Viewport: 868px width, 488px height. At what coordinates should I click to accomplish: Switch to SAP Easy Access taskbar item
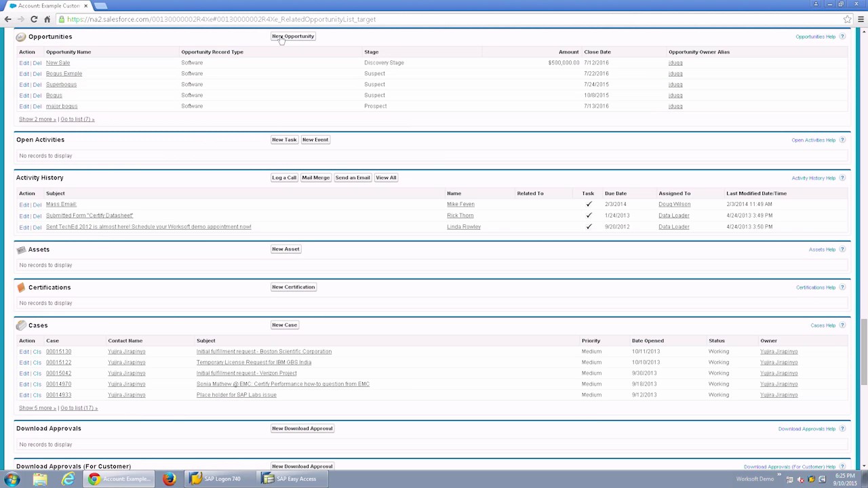coord(294,479)
